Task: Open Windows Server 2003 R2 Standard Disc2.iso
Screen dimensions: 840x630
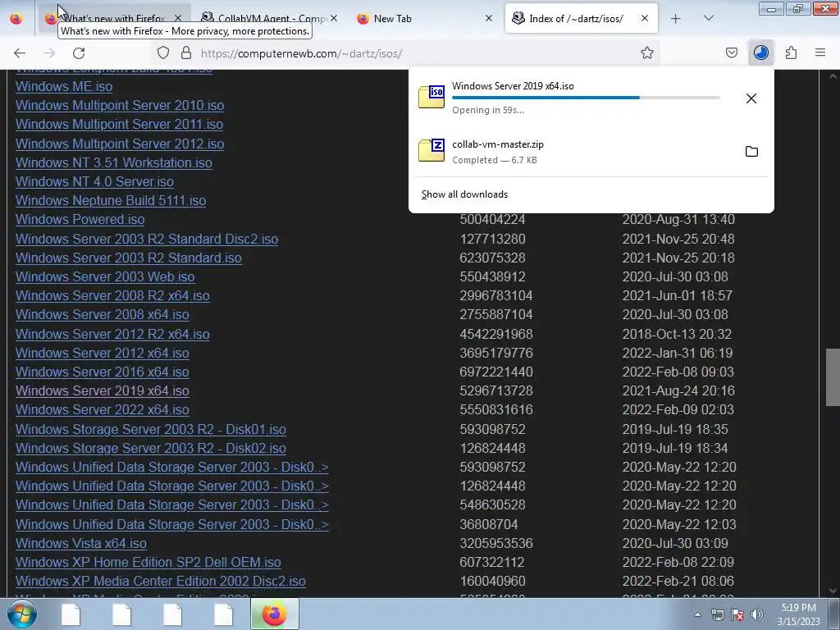Action: 147,239
